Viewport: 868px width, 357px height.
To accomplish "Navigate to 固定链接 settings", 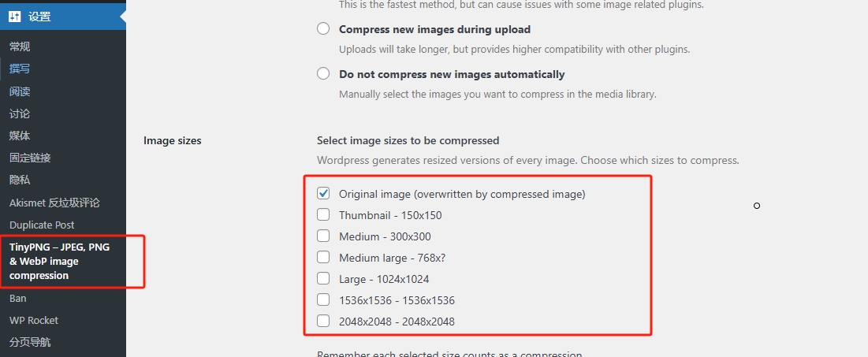I will tap(30, 158).
